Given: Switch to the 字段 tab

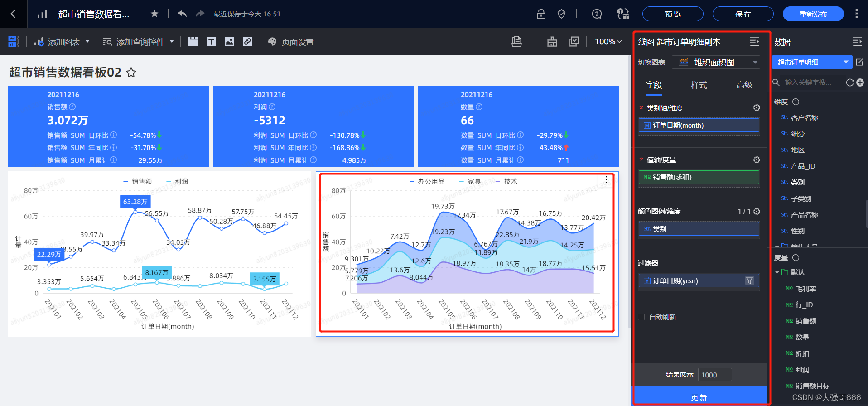Looking at the screenshot, I should pyautogui.click(x=654, y=85).
